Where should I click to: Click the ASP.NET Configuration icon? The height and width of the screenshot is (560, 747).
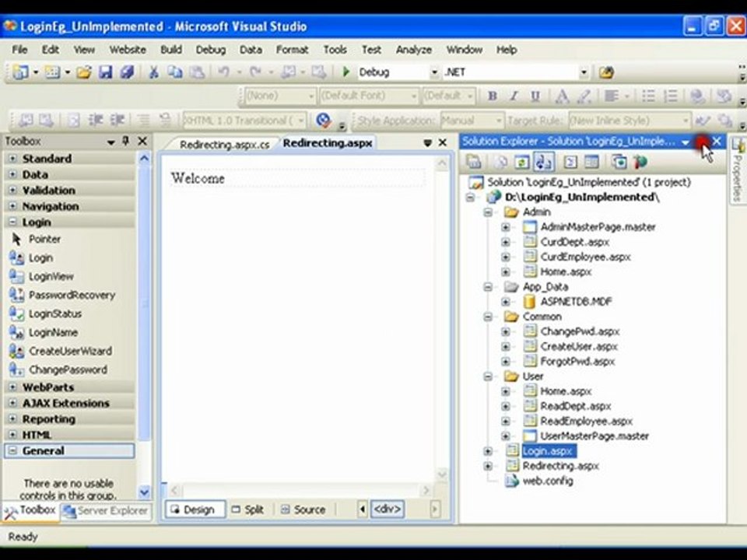coord(640,162)
